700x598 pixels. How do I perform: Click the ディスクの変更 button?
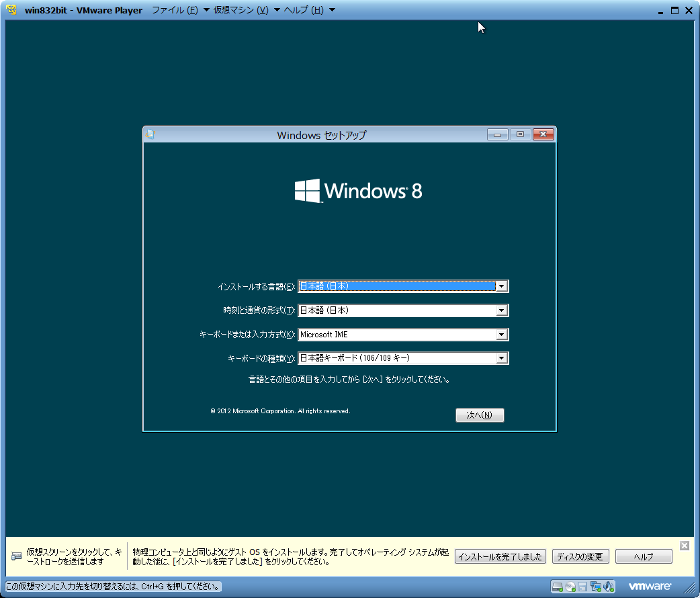pos(580,556)
